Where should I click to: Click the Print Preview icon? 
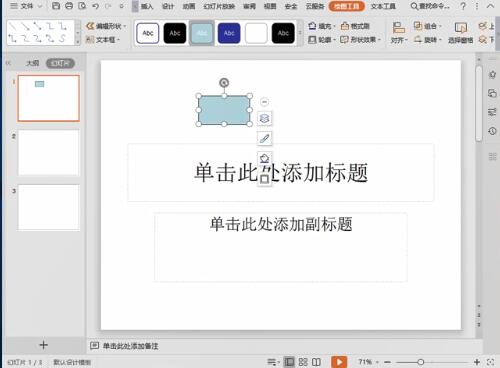pyautogui.click(x=82, y=6)
